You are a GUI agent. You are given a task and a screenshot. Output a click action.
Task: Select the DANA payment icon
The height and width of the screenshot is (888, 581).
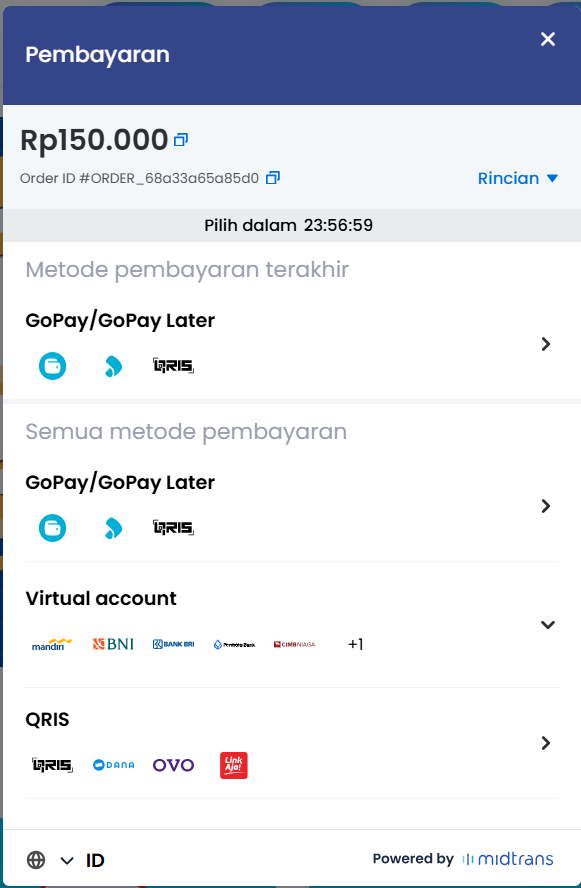(x=113, y=763)
